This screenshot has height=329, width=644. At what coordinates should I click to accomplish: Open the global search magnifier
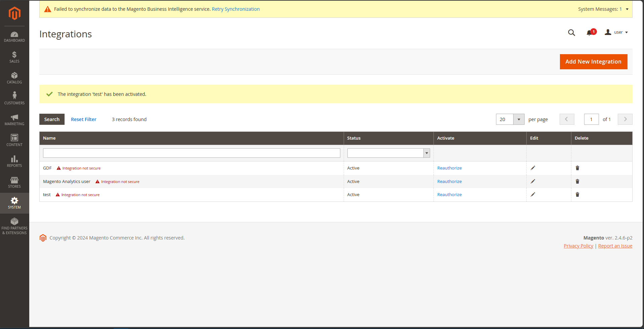[571, 33]
